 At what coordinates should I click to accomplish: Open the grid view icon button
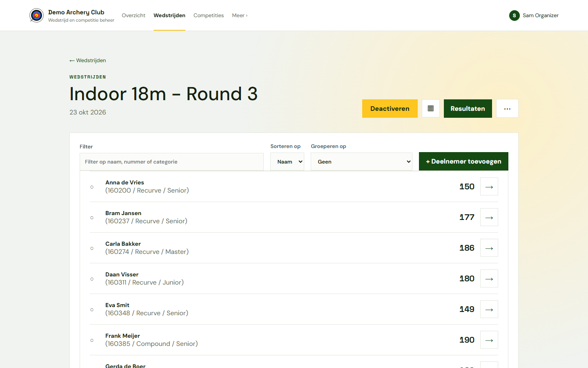pyautogui.click(x=431, y=108)
